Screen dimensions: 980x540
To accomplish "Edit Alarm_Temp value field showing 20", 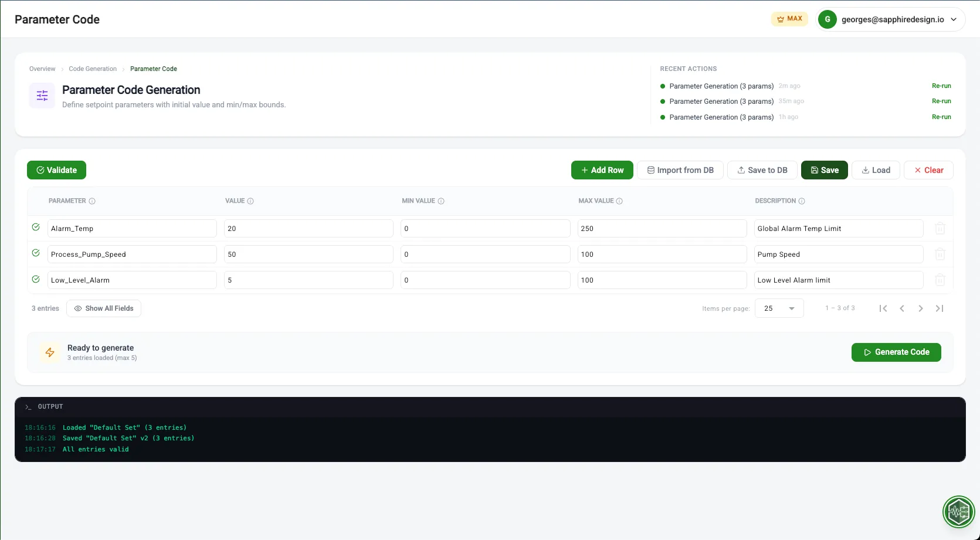I will pyautogui.click(x=308, y=229).
